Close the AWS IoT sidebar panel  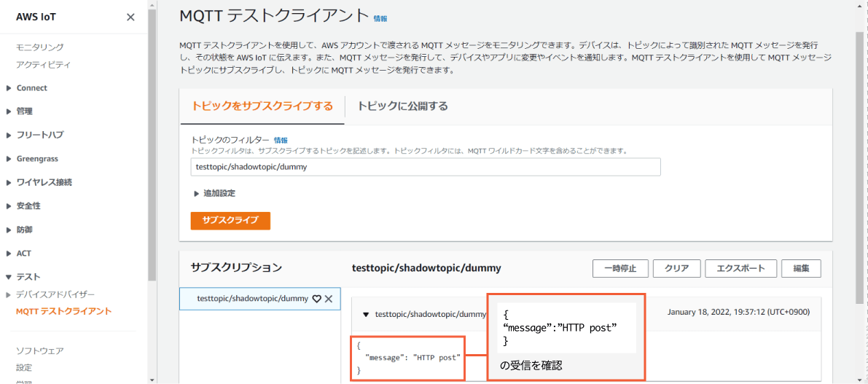(130, 17)
